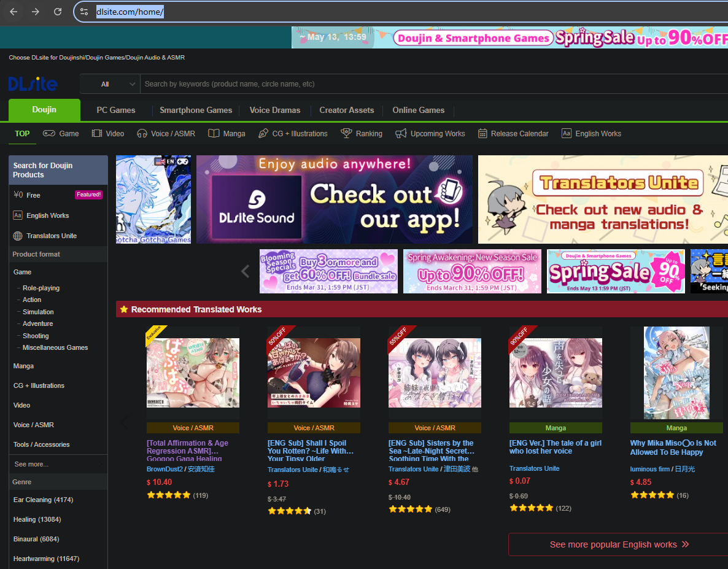Open site information icon in address bar
The width and height of the screenshot is (728, 569).
[x=84, y=12]
